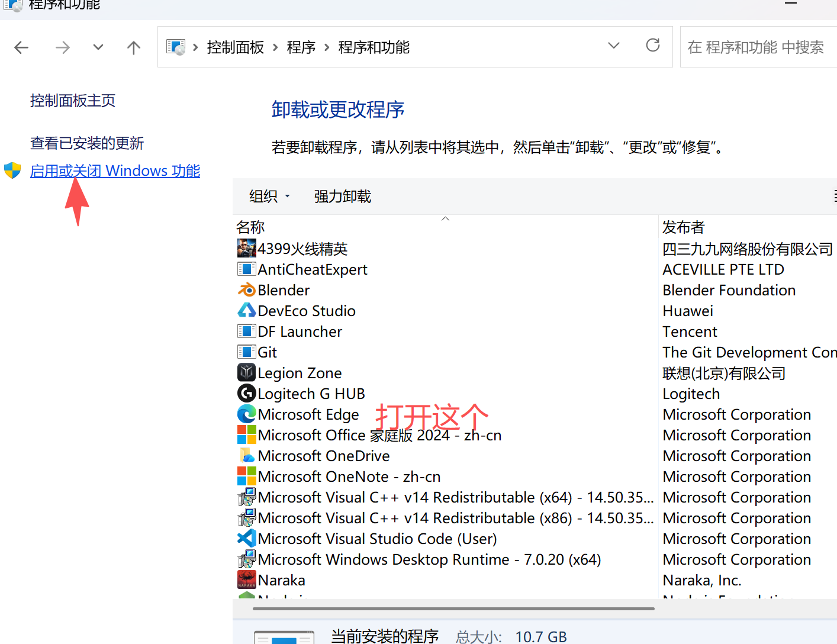Click Microsoft Edge icon
This screenshot has height=644, width=837.
click(x=247, y=414)
